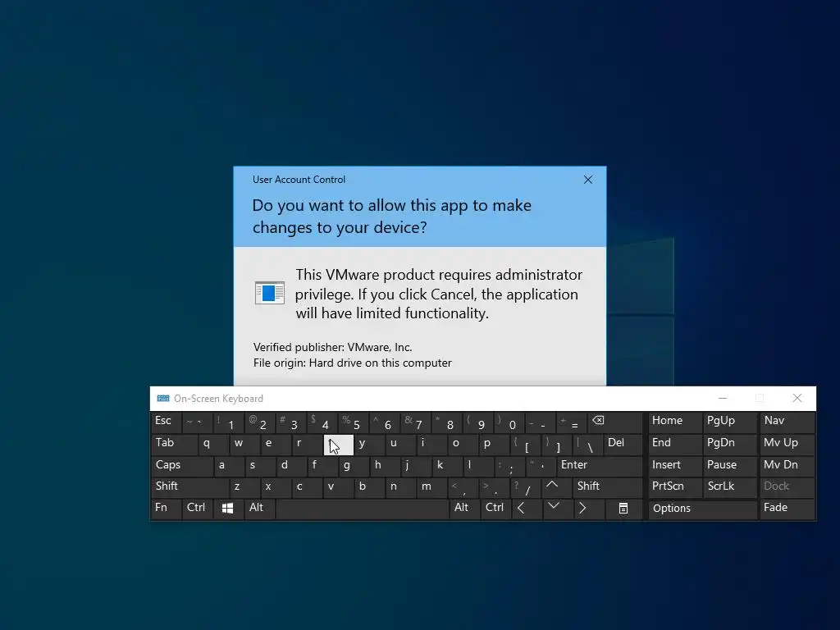
Task: Click 'Verified publisher: VMware, Inc.' text
Action: (x=333, y=347)
